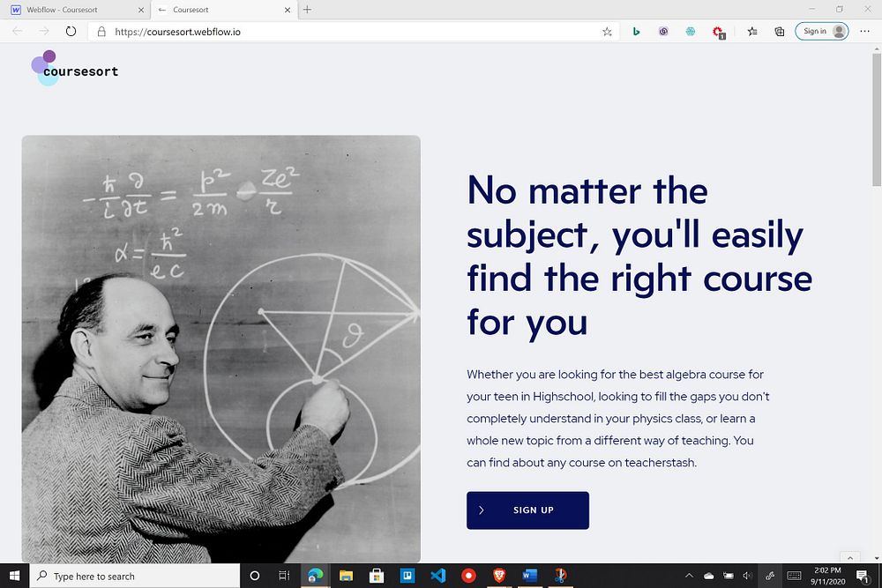Open Brave browser from the taskbar
The image size is (882, 588).
(499, 575)
